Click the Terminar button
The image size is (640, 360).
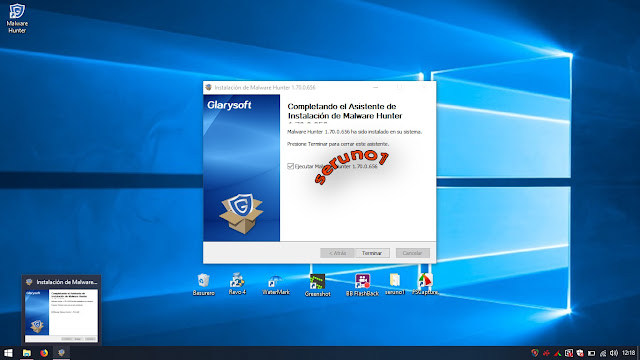(x=372, y=253)
